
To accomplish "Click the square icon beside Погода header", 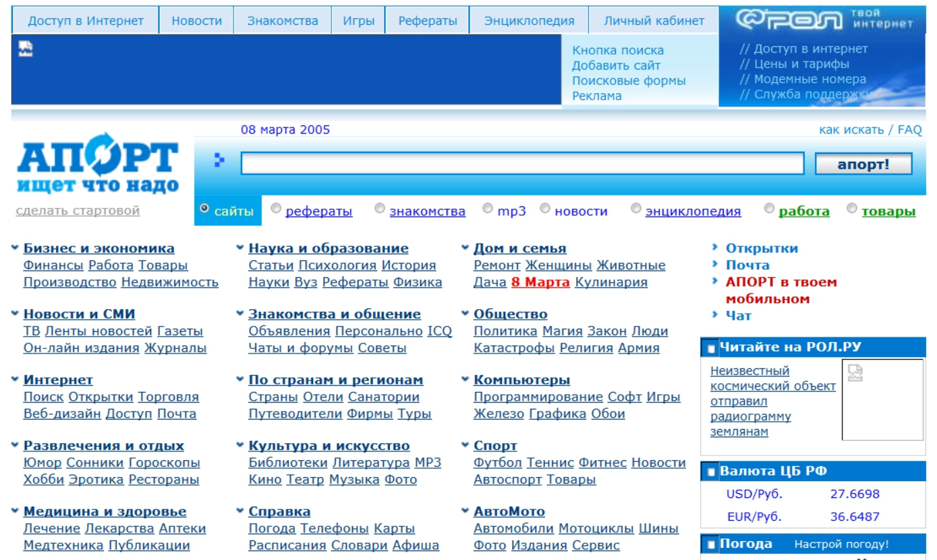I will 710,545.
